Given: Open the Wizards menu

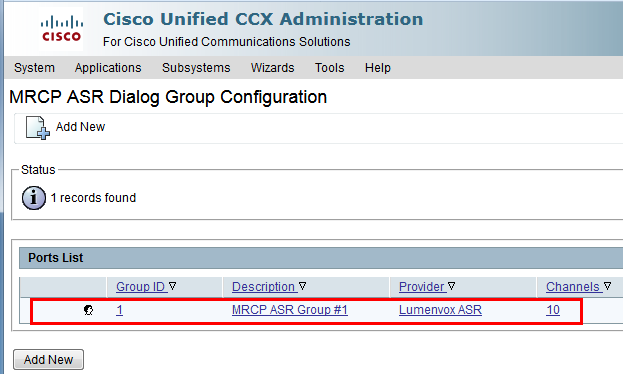Looking at the screenshot, I should (273, 68).
